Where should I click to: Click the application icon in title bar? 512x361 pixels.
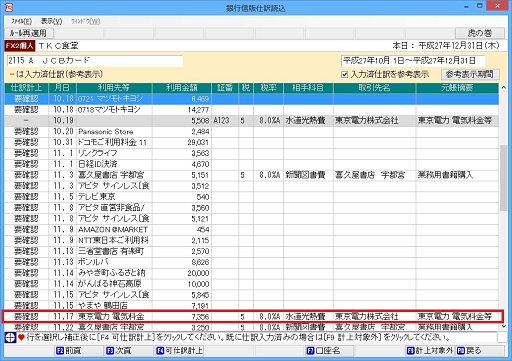[x=9, y=7]
